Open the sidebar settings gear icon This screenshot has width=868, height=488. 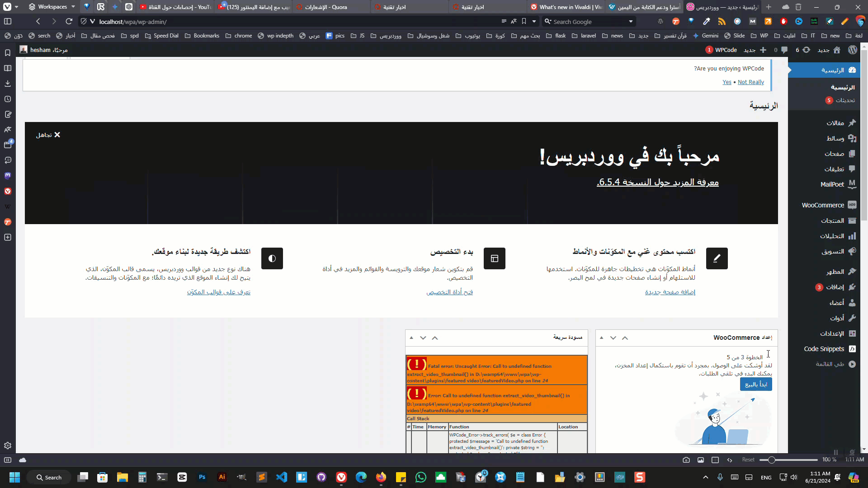click(x=8, y=446)
